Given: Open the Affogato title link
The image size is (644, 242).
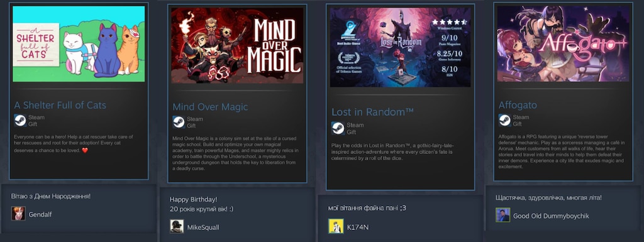Looking at the screenshot, I should 518,106.
